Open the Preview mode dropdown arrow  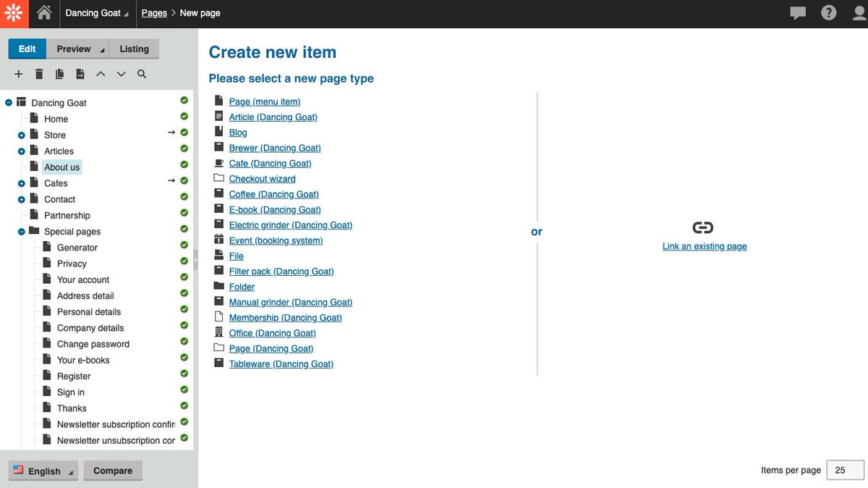102,50
